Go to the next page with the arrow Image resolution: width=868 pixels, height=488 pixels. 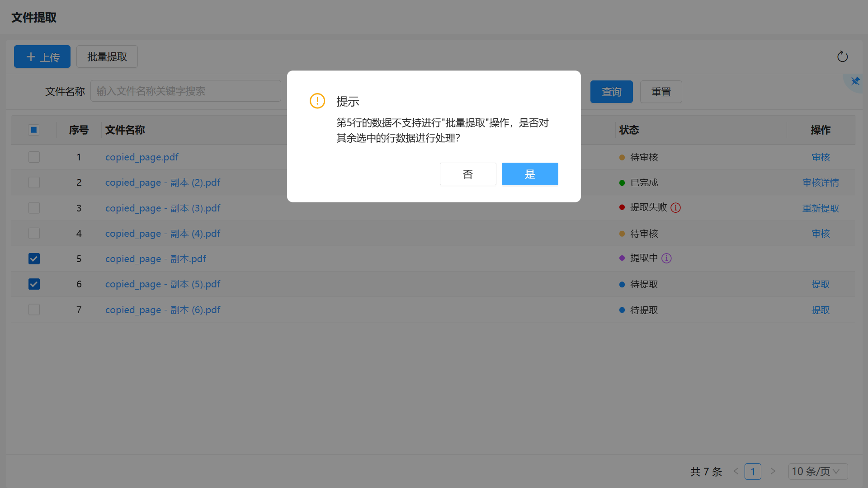(x=773, y=471)
